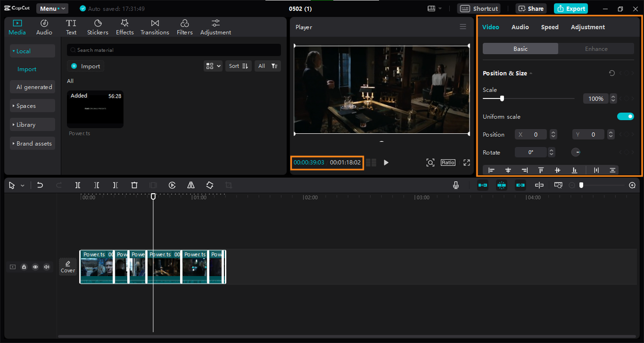
Task: Click the Export button
Action: pyautogui.click(x=571, y=9)
